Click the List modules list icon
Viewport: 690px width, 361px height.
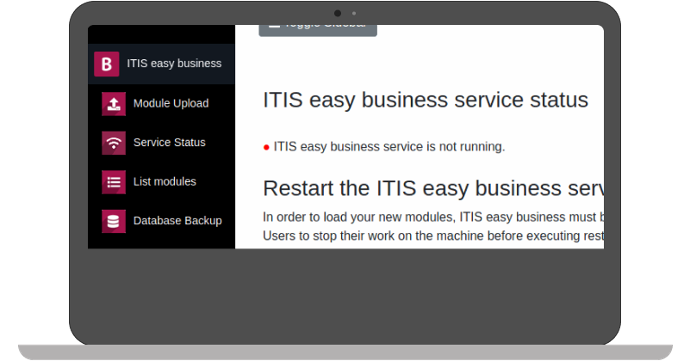pos(114,182)
